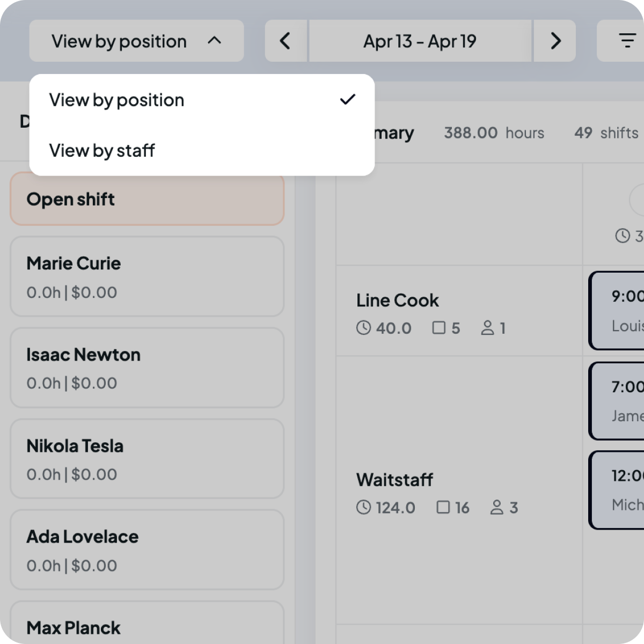
Task: Choose View by position from the open menu
Action: coord(116,100)
